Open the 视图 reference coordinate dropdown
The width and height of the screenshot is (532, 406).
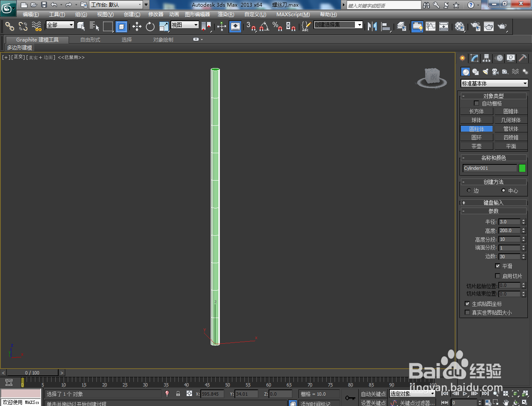pos(185,25)
